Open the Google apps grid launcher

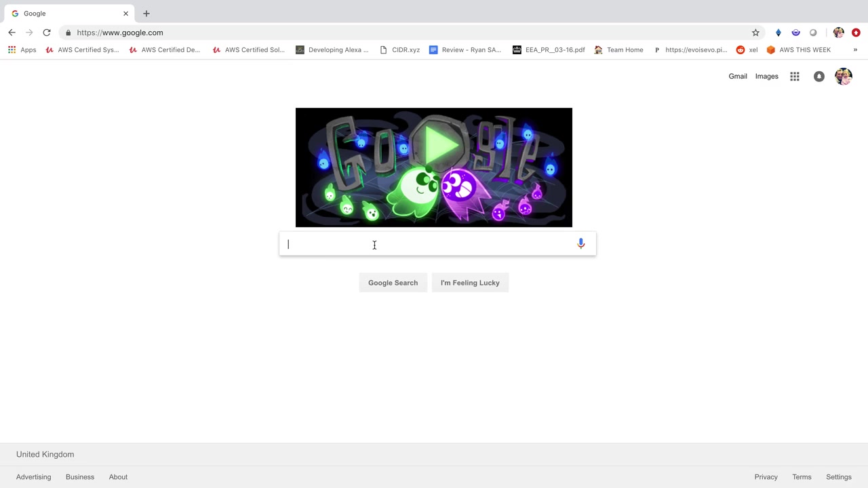click(795, 77)
